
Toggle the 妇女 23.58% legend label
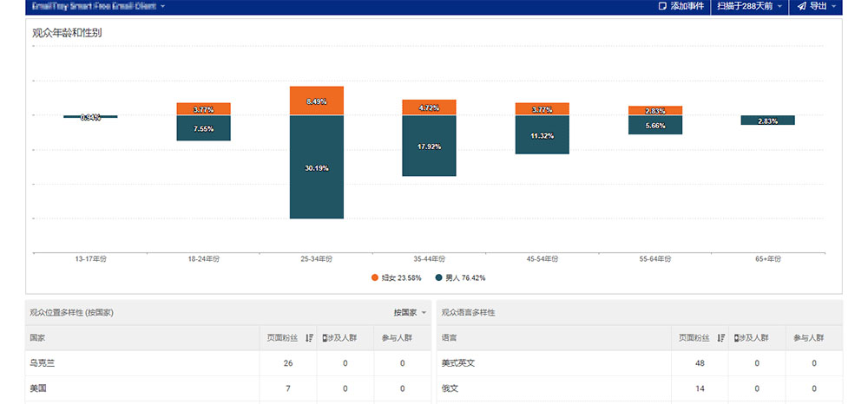pyautogui.click(x=401, y=277)
